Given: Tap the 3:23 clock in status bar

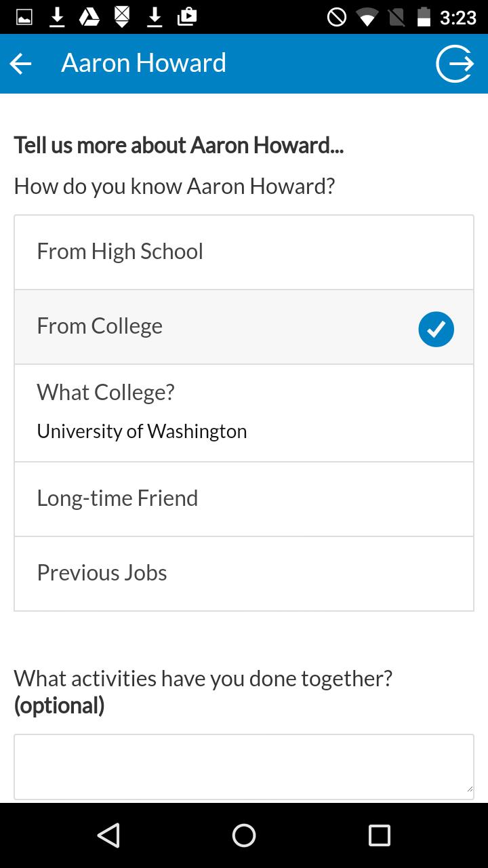Looking at the screenshot, I should click(x=458, y=17).
